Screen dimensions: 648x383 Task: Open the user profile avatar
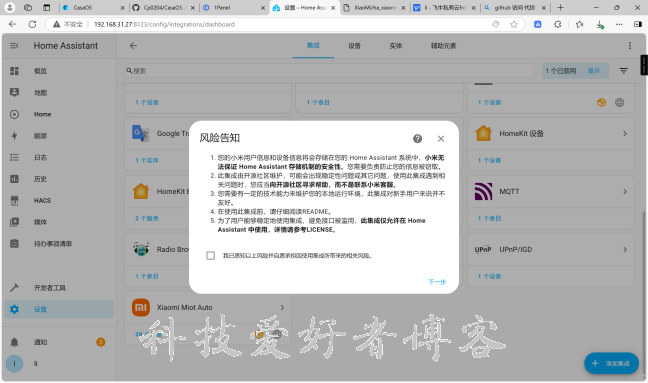pyautogui.click(x=14, y=364)
